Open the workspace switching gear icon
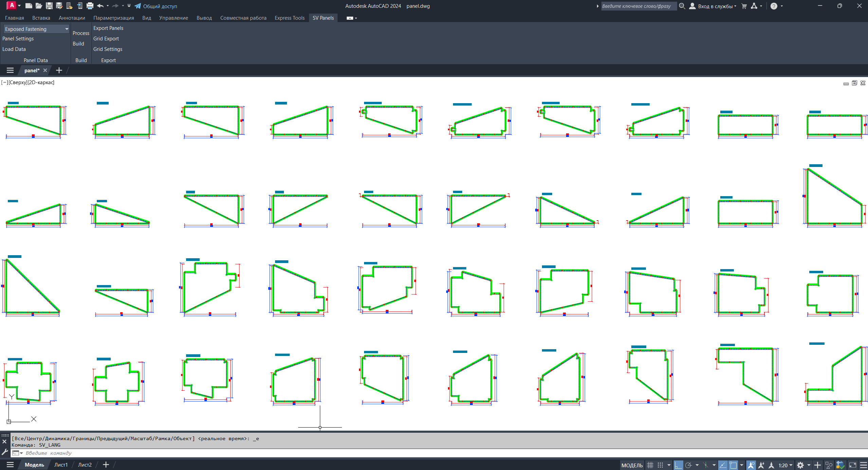The width and height of the screenshot is (868, 470). [x=800, y=465]
